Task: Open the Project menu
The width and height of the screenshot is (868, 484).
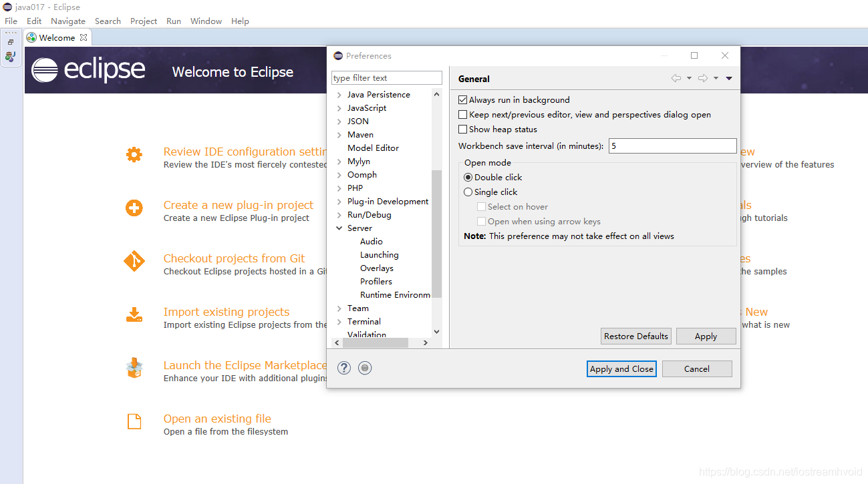Action: point(144,21)
